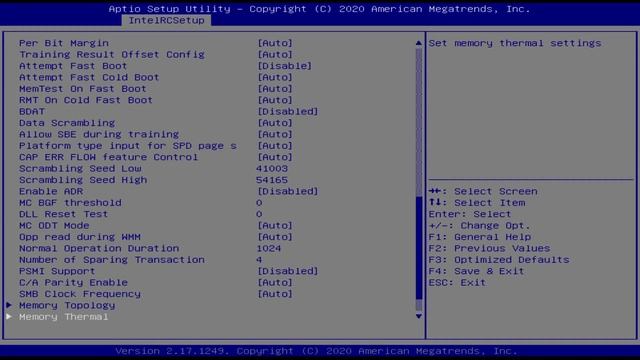Edit MC BGF threshold value

[259, 203]
